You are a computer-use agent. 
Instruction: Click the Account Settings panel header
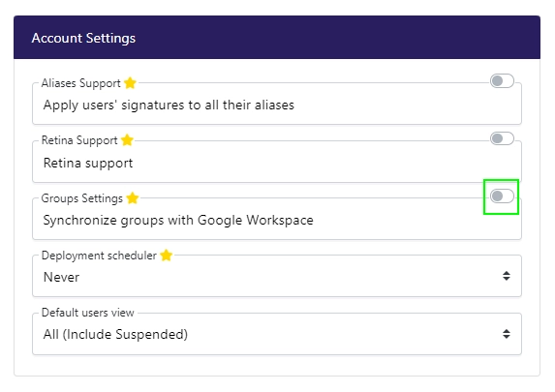point(277,37)
